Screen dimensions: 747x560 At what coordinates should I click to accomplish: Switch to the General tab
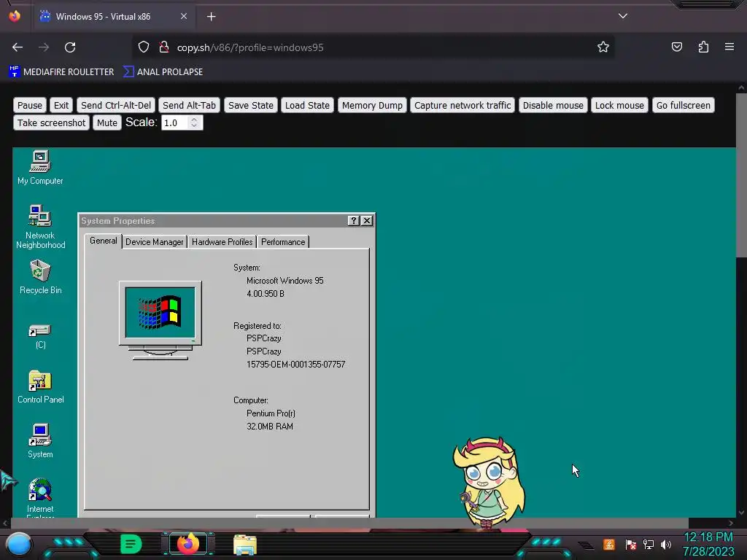click(104, 241)
